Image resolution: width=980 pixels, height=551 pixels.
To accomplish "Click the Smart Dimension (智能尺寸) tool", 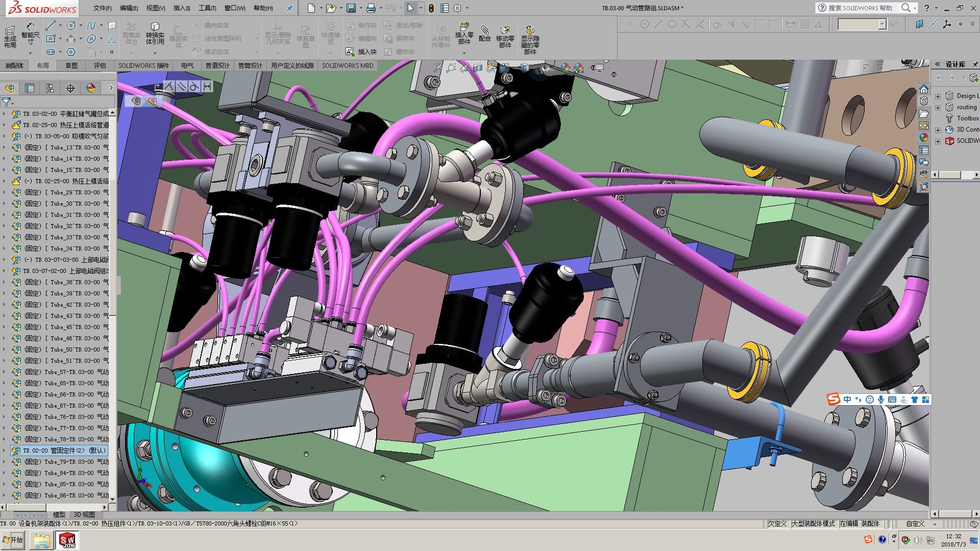I will click(x=30, y=31).
